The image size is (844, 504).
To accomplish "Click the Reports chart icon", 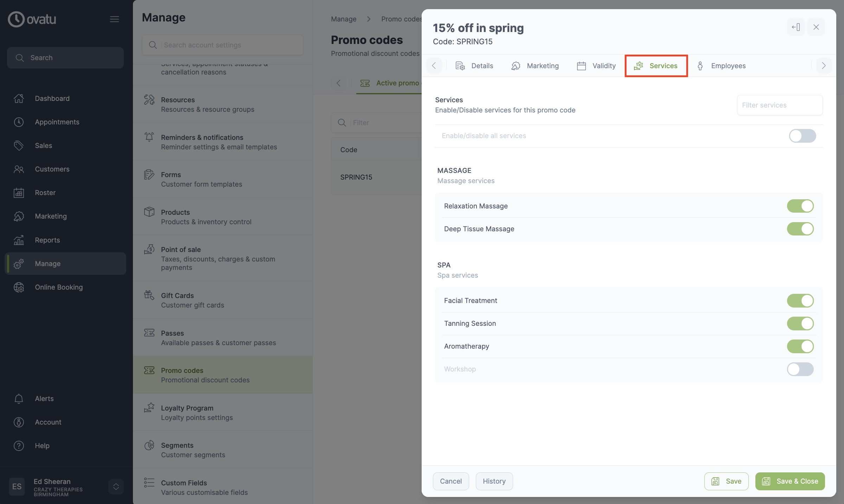I will pyautogui.click(x=19, y=240).
